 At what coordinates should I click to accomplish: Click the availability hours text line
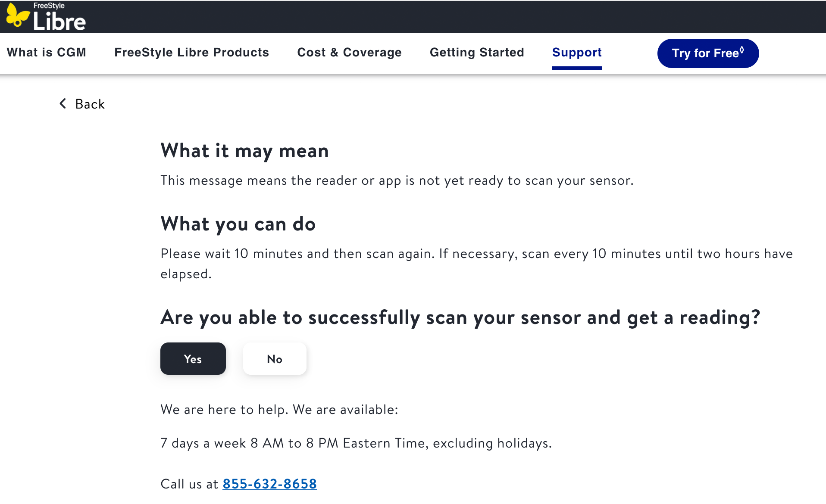click(x=356, y=443)
